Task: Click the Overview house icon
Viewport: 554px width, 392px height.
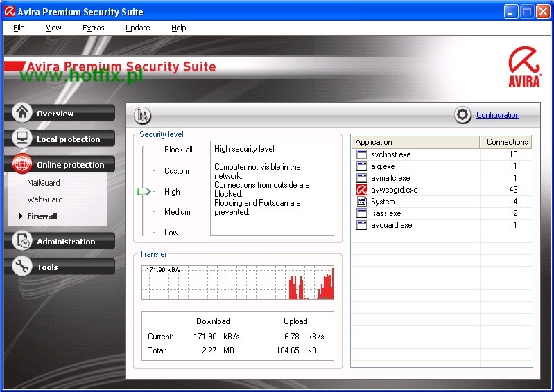Action: [22, 113]
